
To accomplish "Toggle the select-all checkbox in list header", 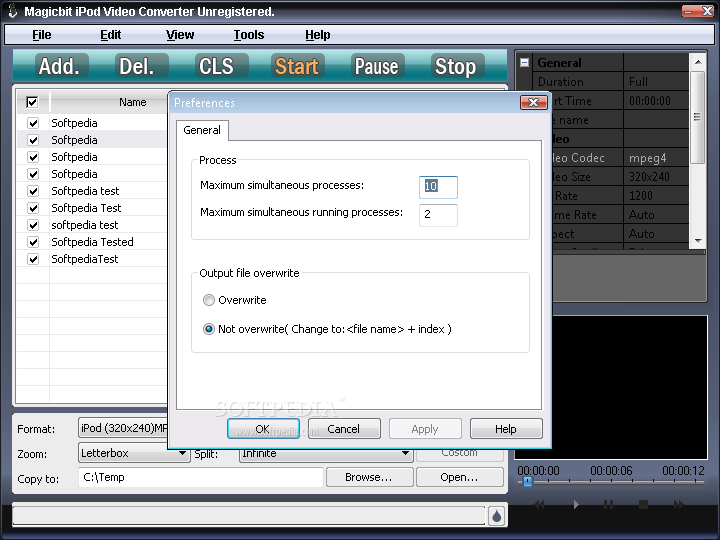I will [x=32, y=102].
